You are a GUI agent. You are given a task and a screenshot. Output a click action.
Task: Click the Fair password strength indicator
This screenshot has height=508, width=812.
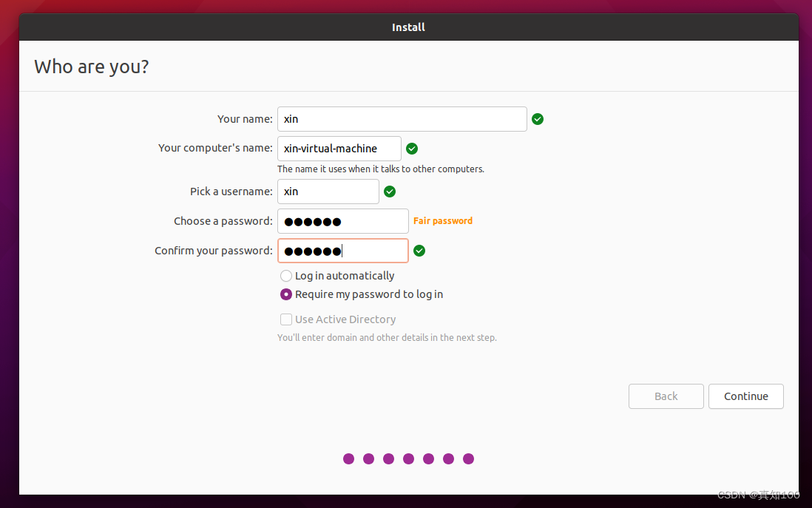tap(442, 220)
